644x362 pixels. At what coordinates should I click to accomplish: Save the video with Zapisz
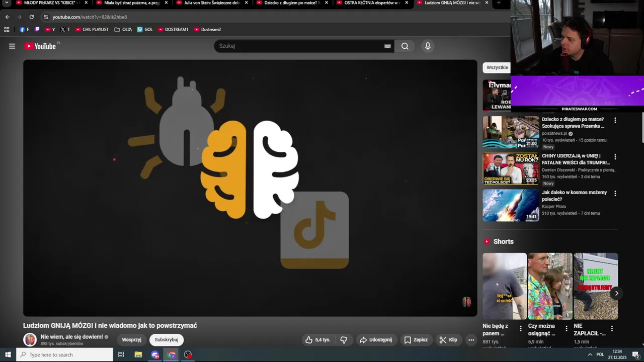click(416, 340)
